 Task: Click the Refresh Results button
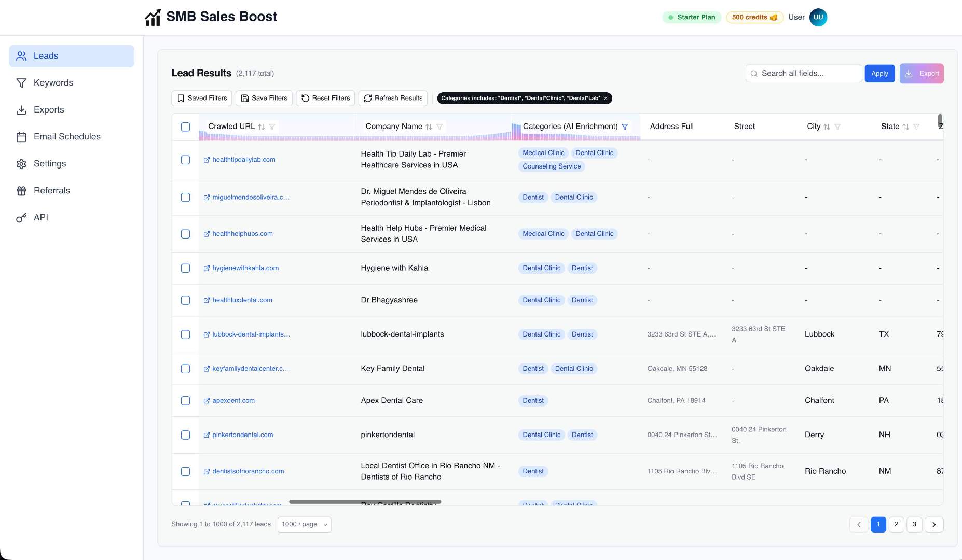pyautogui.click(x=393, y=98)
